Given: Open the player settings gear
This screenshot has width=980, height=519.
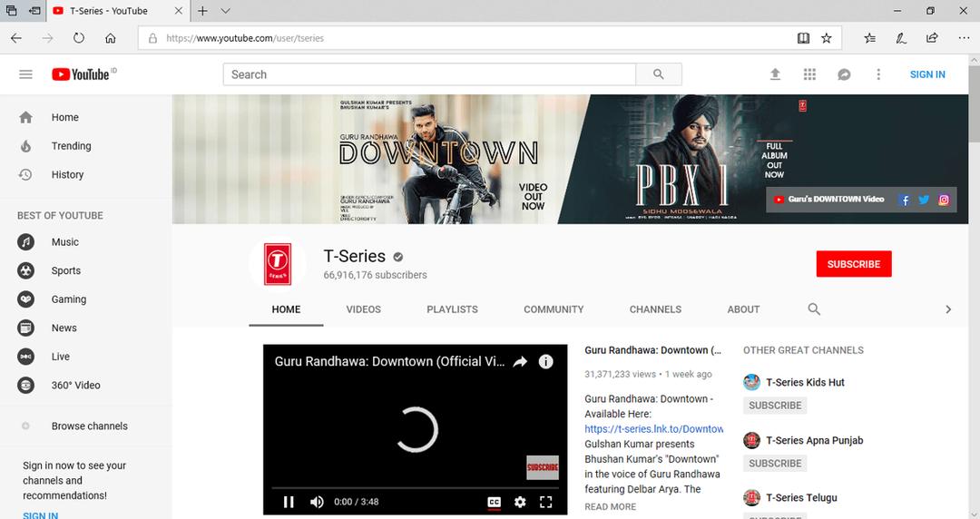Looking at the screenshot, I should [x=520, y=502].
